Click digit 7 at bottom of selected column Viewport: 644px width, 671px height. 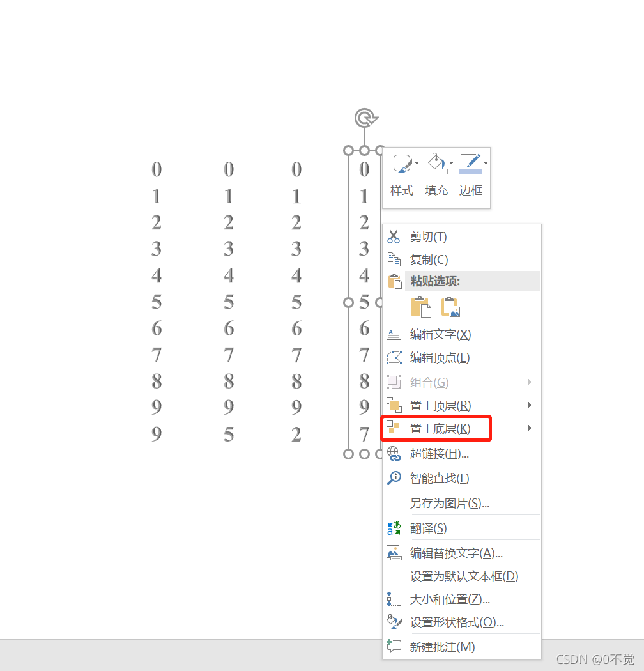click(364, 435)
